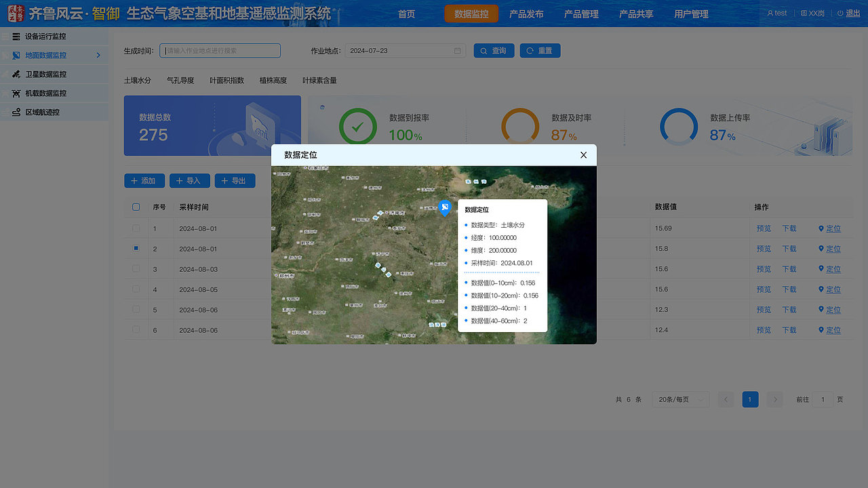Click the 查询 search button
The width and height of the screenshot is (868, 488).
[x=494, y=51]
